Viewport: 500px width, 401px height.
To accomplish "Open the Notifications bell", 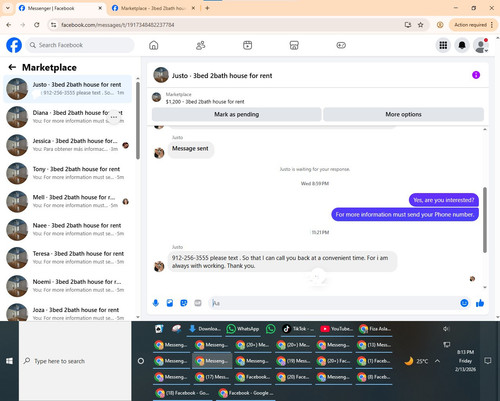I will pyautogui.click(x=462, y=45).
